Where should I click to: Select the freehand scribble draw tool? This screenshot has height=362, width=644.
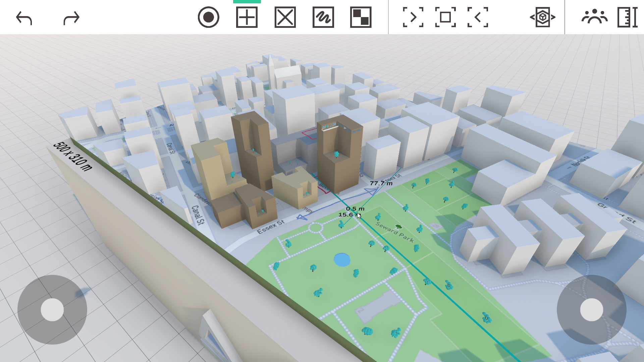click(x=323, y=17)
